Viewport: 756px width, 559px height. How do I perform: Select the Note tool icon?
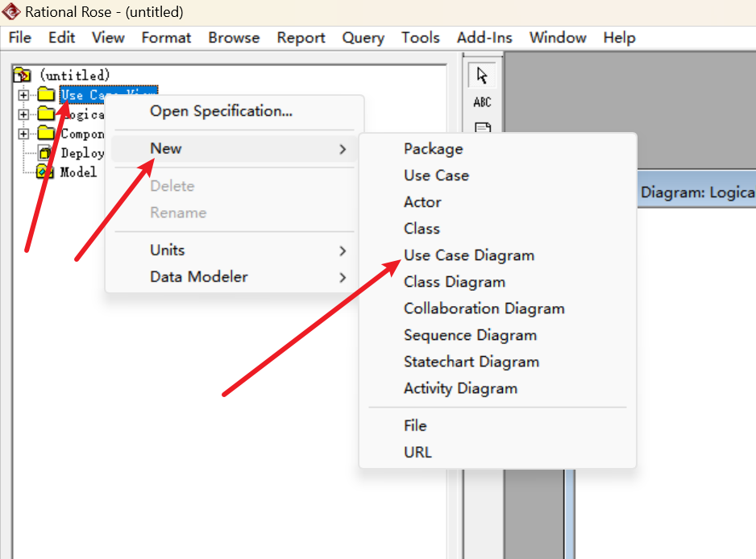point(483,127)
